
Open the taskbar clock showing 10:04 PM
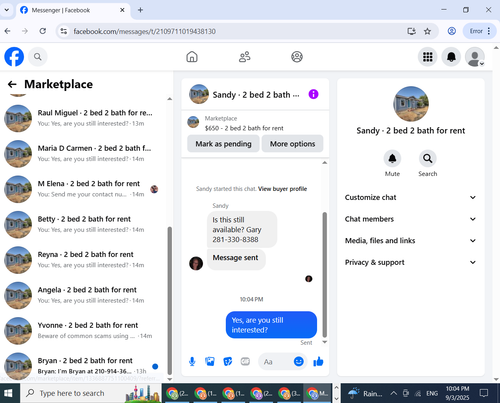pos(457,393)
